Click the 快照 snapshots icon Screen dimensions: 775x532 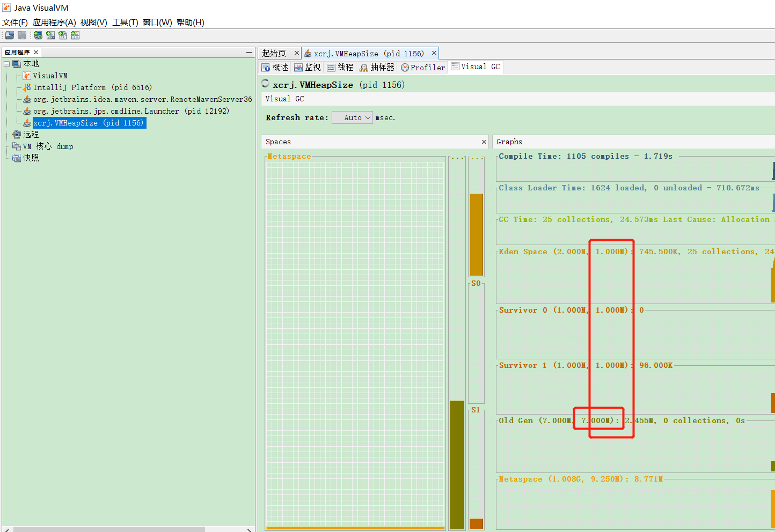(17, 158)
